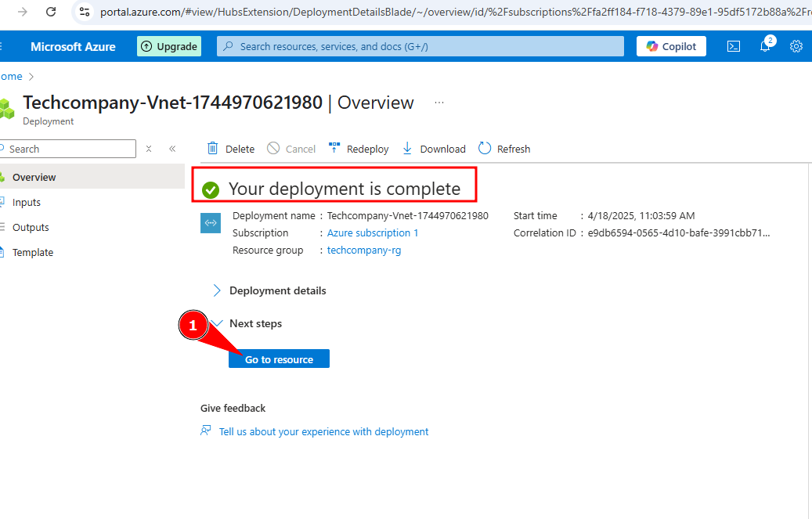
Task: Click the browser reload icon
Action: 51,12
